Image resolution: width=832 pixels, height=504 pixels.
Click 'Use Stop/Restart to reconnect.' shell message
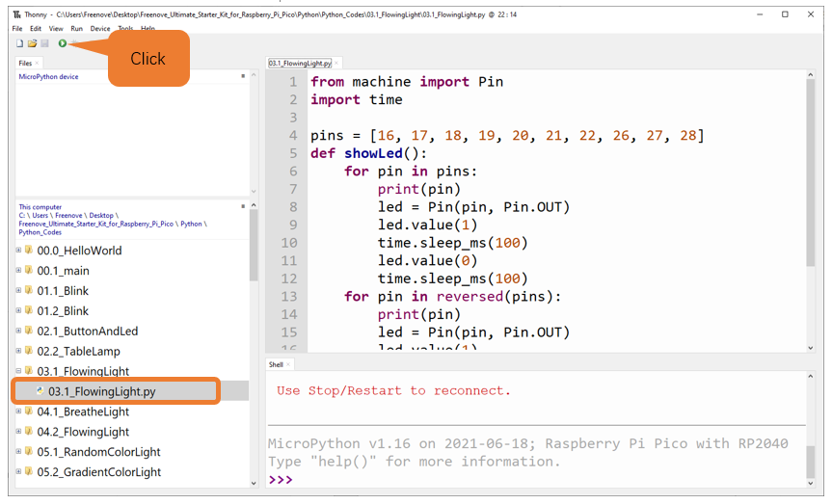point(393,391)
